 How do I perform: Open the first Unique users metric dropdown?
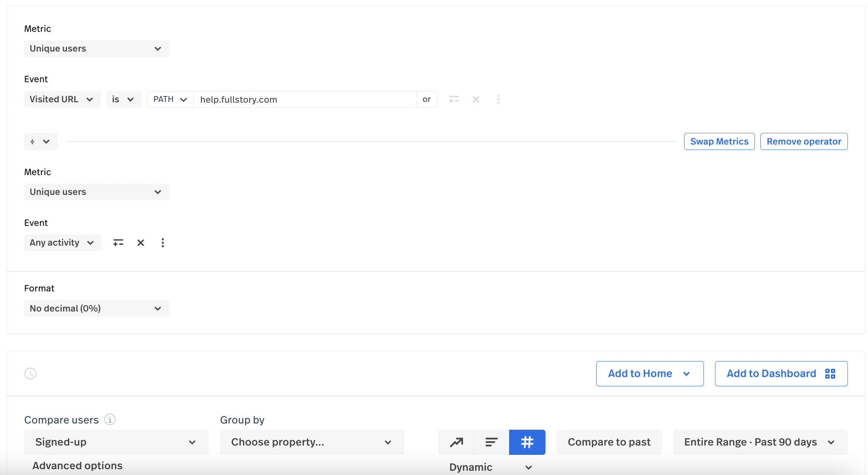coord(96,49)
